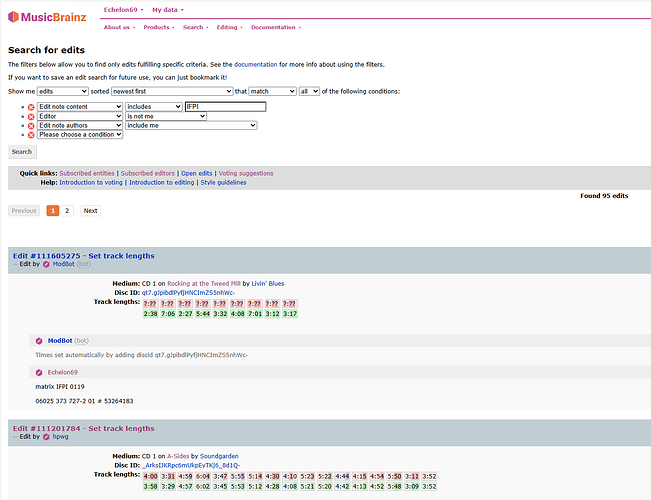Open the My data menu
This screenshot has width=651, height=500.
pyautogui.click(x=168, y=10)
